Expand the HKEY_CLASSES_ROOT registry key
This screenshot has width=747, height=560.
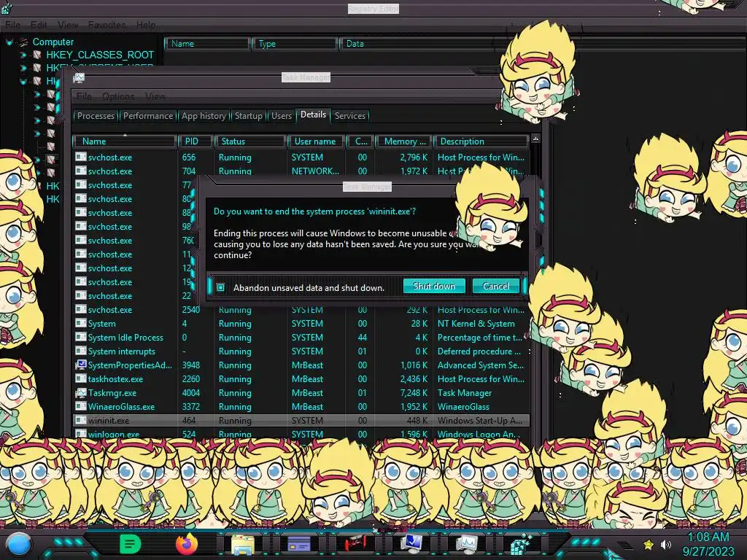point(23,55)
